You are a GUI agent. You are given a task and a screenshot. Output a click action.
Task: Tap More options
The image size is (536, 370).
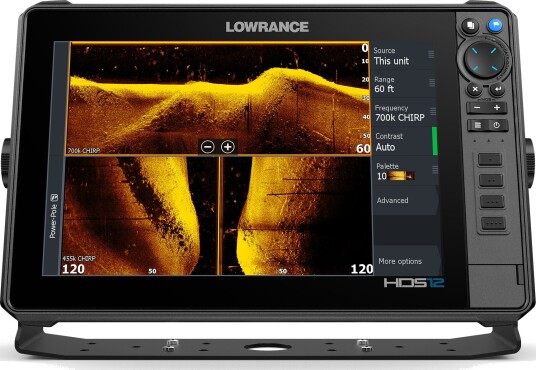coord(407,261)
